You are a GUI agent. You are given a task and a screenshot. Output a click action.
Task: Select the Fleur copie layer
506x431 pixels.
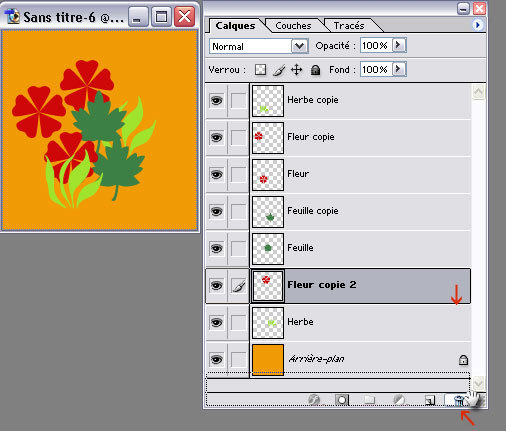click(x=338, y=137)
